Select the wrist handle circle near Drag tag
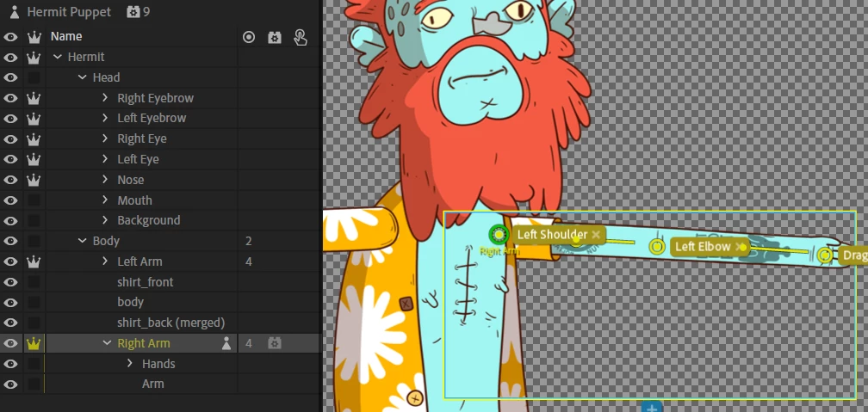 (x=825, y=255)
